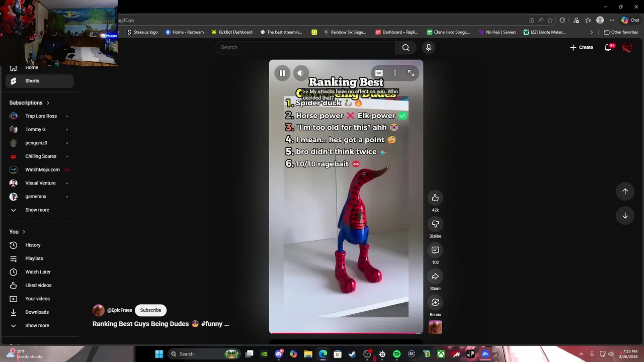This screenshot has width=644, height=362.
Task: Open the Short's three-dot more options menu
Action: (395, 73)
